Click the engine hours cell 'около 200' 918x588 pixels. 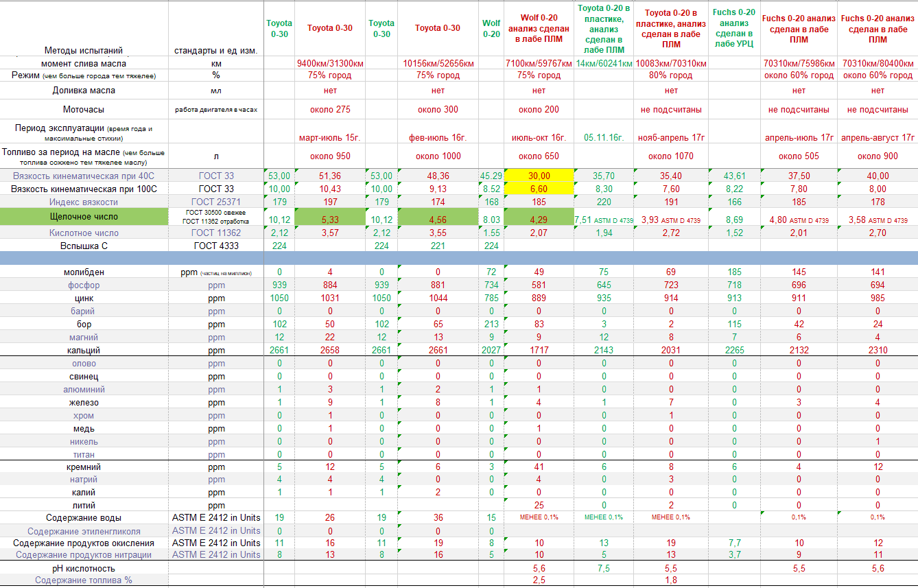pos(539,110)
